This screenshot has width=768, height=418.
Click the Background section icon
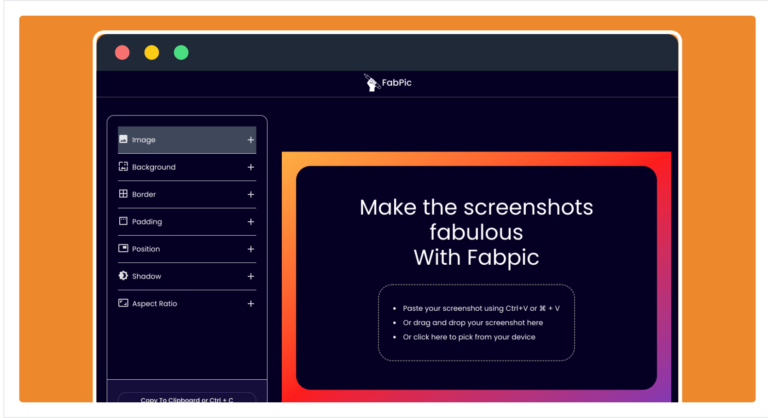point(123,167)
